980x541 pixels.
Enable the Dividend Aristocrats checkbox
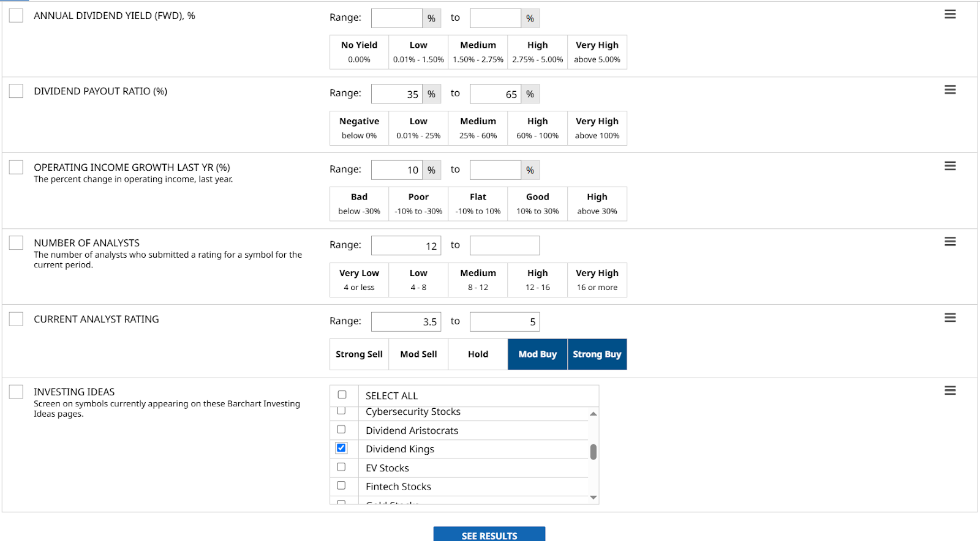tap(341, 430)
